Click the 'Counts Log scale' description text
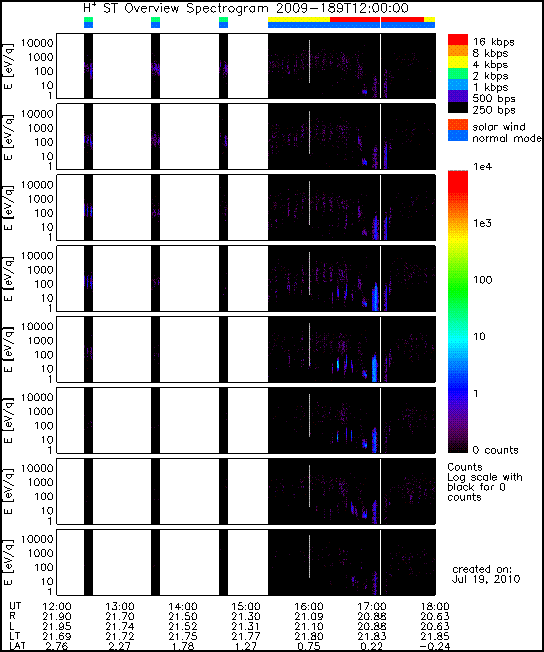 coord(485,482)
